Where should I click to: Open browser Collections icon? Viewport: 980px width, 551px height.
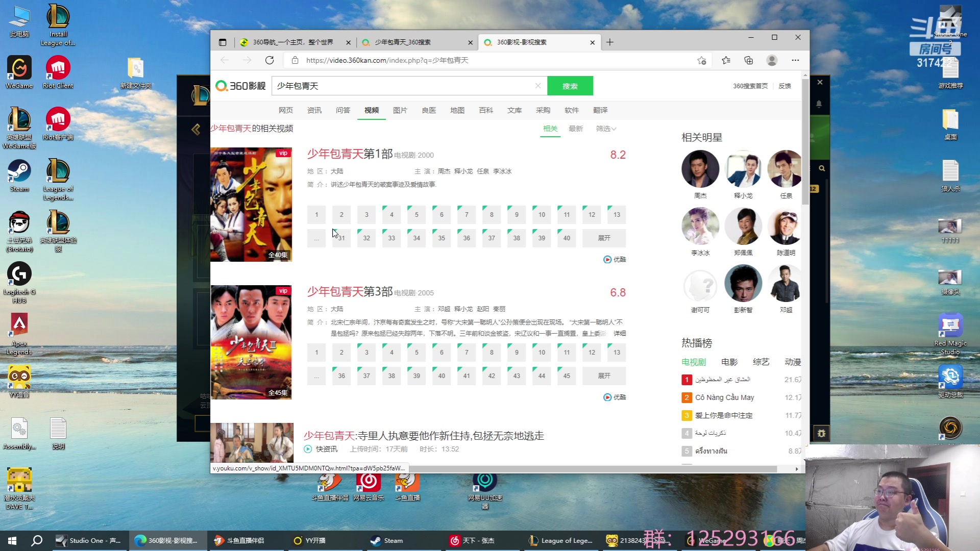pyautogui.click(x=748, y=60)
